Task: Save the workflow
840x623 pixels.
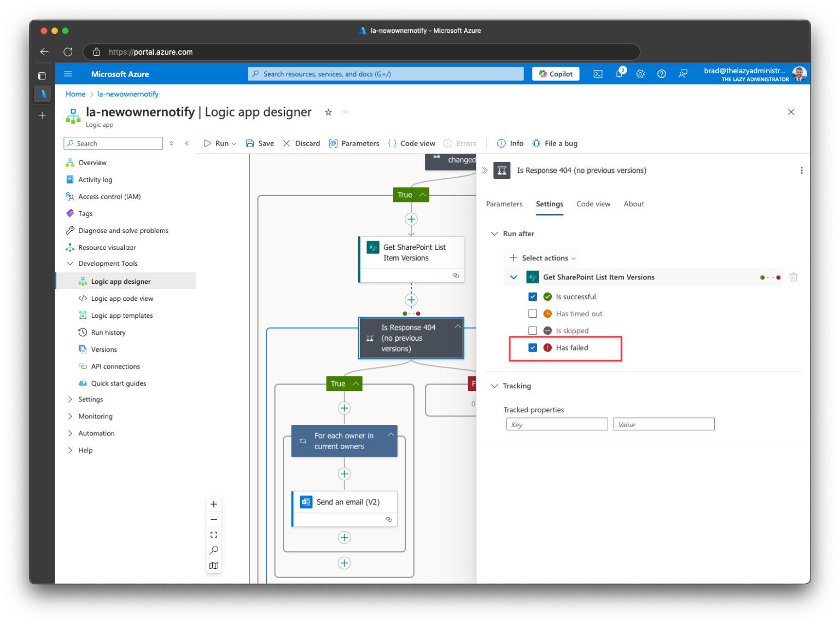Action: (260, 143)
